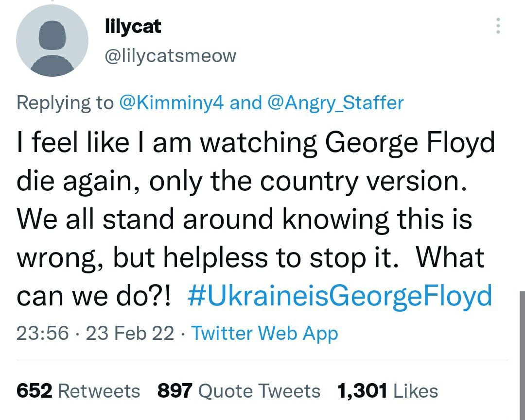Visit the @Kimminy4 mention
The width and height of the screenshot is (525, 420).
point(171,102)
